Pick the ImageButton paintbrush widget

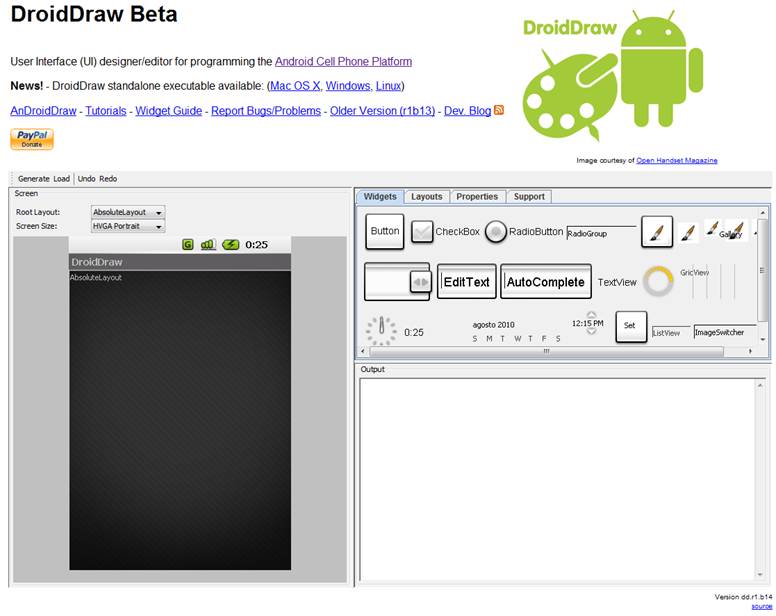(x=657, y=231)
